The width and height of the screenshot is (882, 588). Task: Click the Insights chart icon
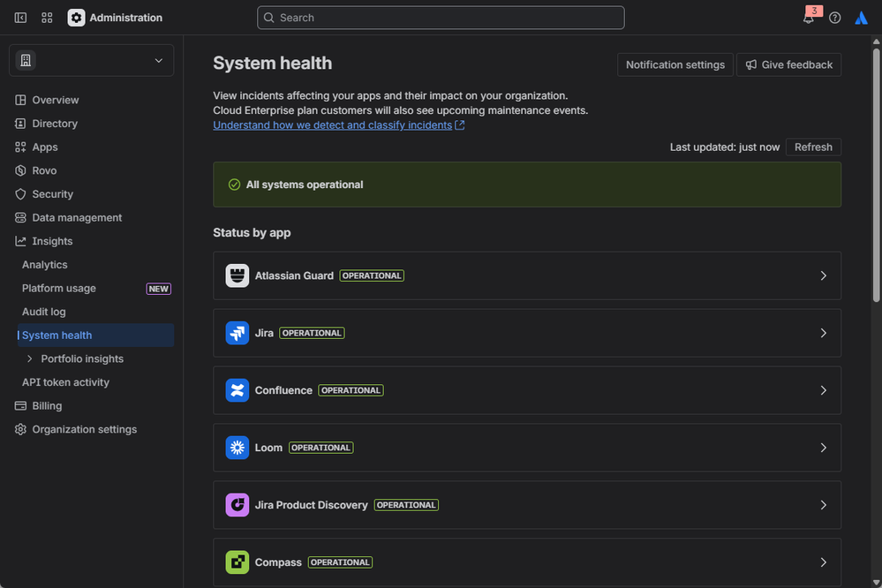click(21, 241)
